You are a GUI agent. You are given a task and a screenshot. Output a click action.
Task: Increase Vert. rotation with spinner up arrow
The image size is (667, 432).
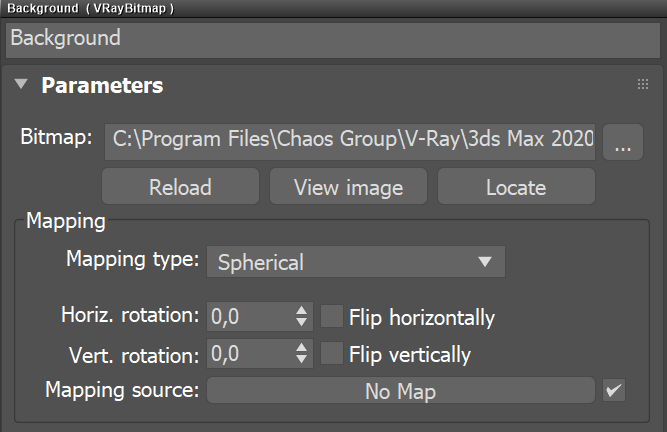pyautogui.click(x=302, y=348)
